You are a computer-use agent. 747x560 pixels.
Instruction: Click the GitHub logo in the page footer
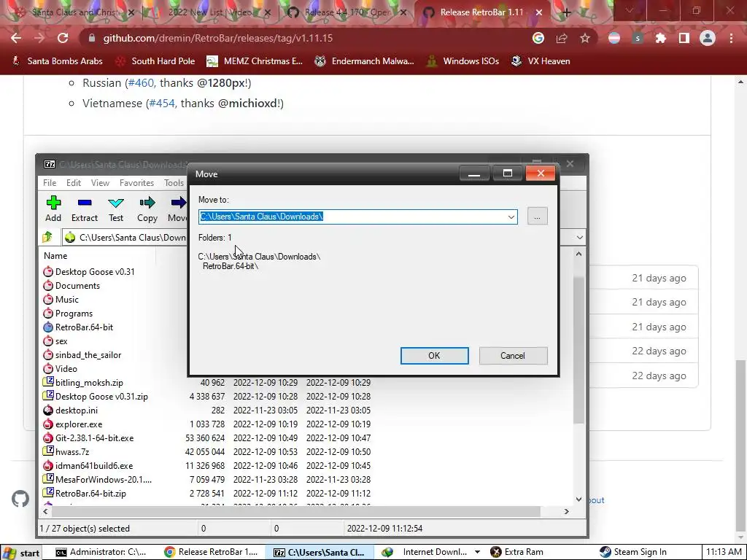point(20,499)
